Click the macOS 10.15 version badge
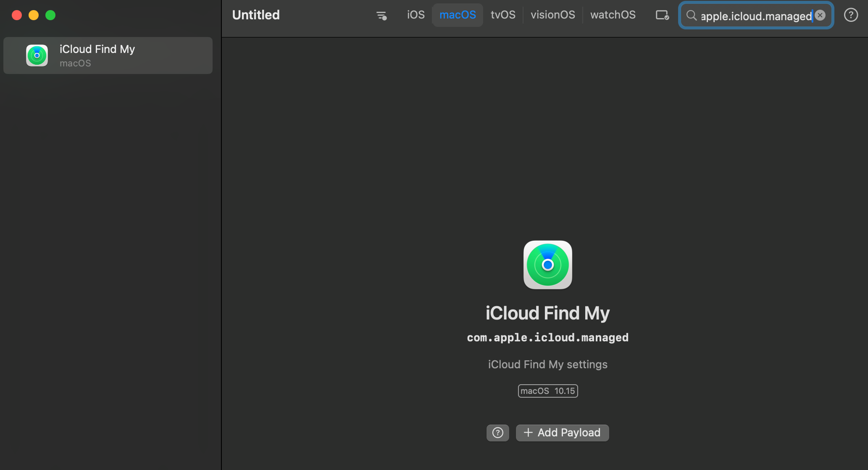Viewport: 868px width, 470px height. tap(547, 391)
